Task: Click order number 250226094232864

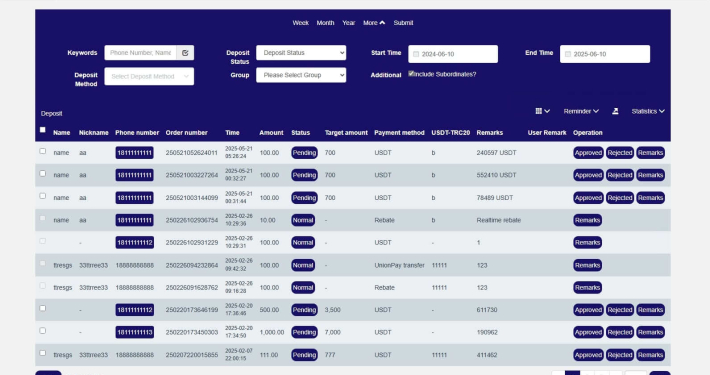Action: click(x=192, y=265)
